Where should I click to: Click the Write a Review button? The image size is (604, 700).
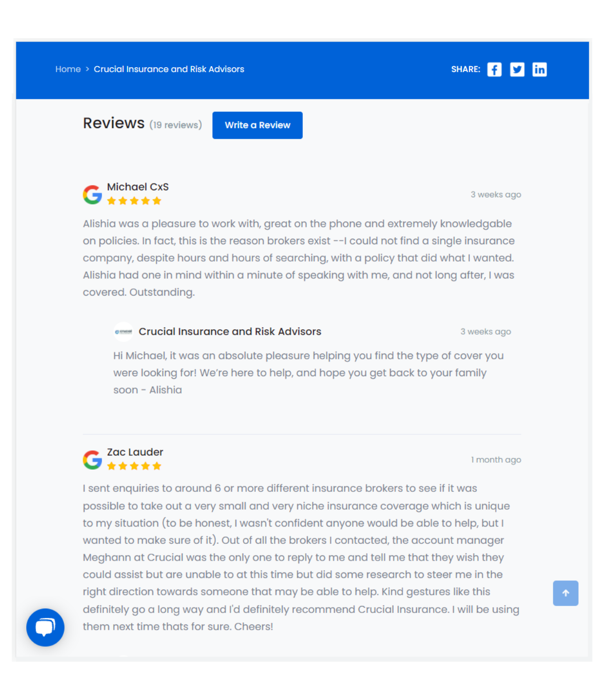pos(257,125)
